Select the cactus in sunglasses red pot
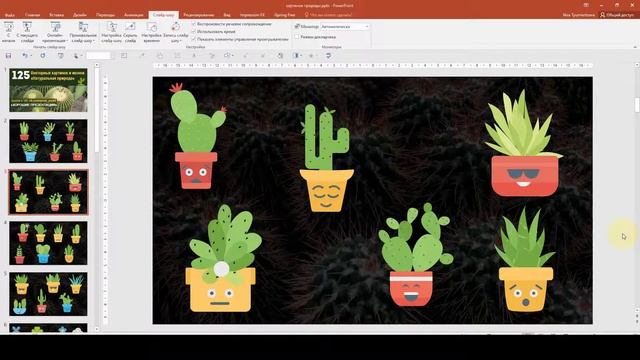The image size is (640, 360). point(524,144)
